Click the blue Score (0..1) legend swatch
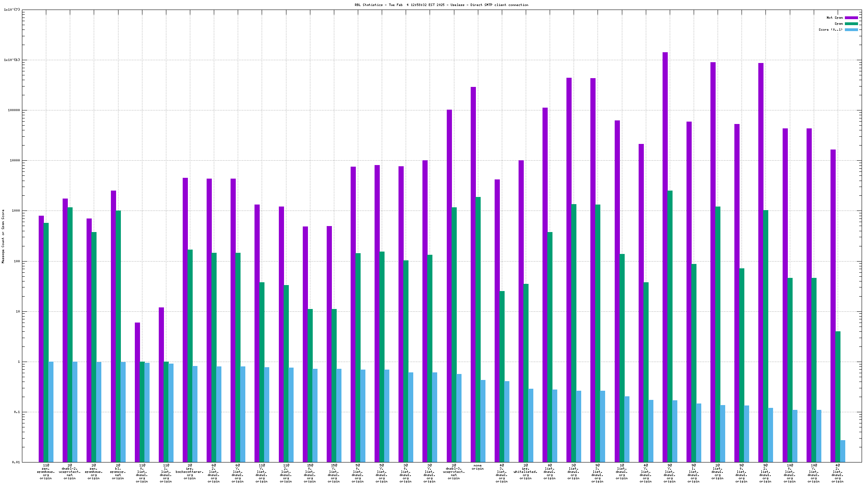The image size is (868, 488). tap(851, 30)
